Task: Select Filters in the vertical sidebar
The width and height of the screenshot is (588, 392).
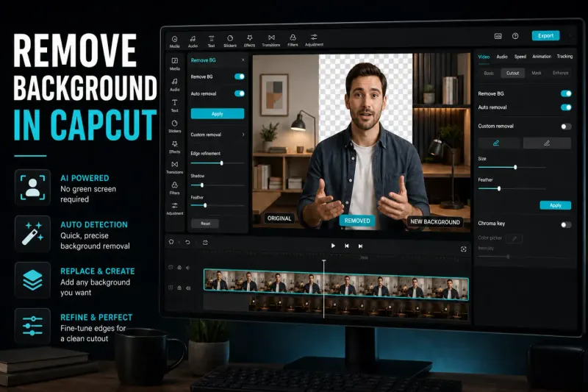Action: (x=175, y=188)
